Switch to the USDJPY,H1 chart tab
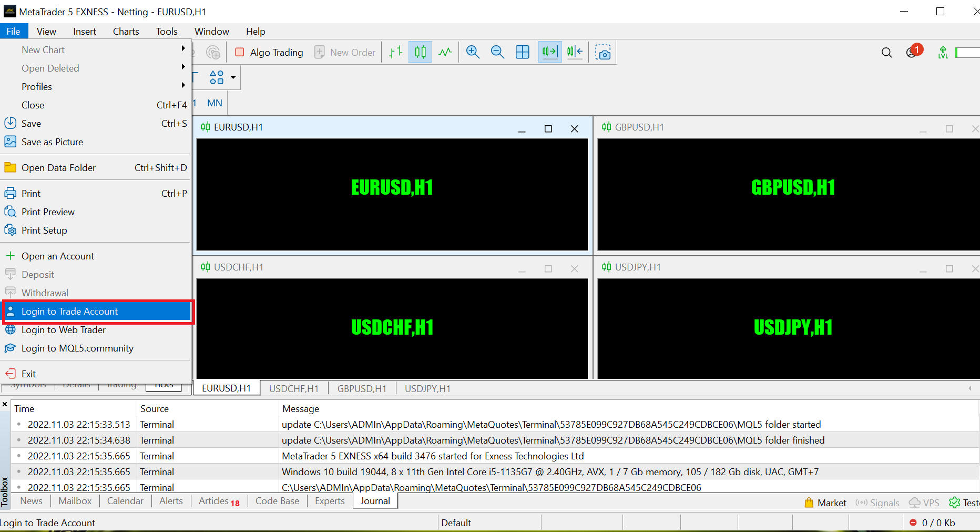This screenshot has width=980, height=532. [427, 388]
